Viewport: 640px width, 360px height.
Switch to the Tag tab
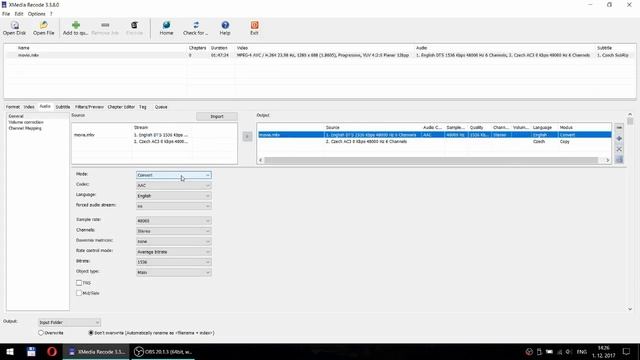coord(142,107)
